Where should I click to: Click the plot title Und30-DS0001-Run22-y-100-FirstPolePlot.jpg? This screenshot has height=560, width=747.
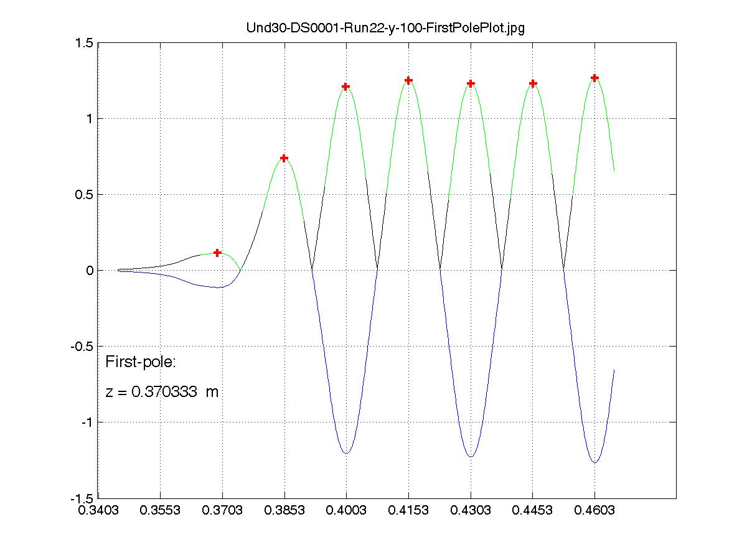380,28
